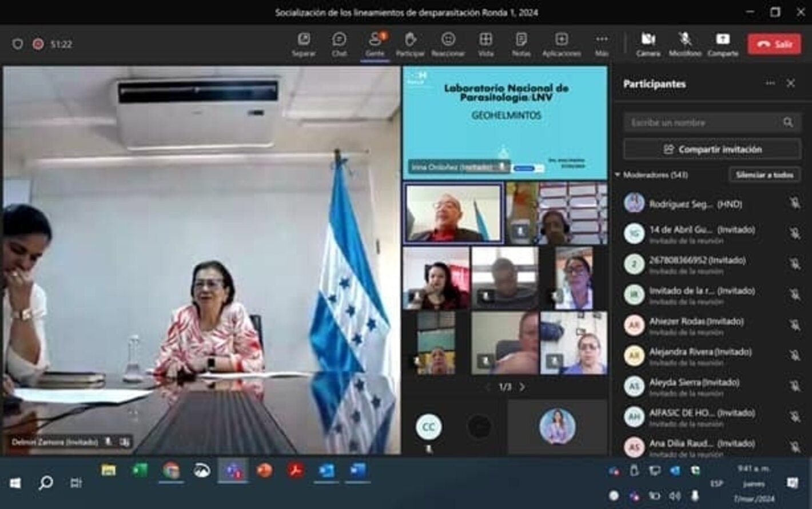Open the Más options menu

[600, 43]
